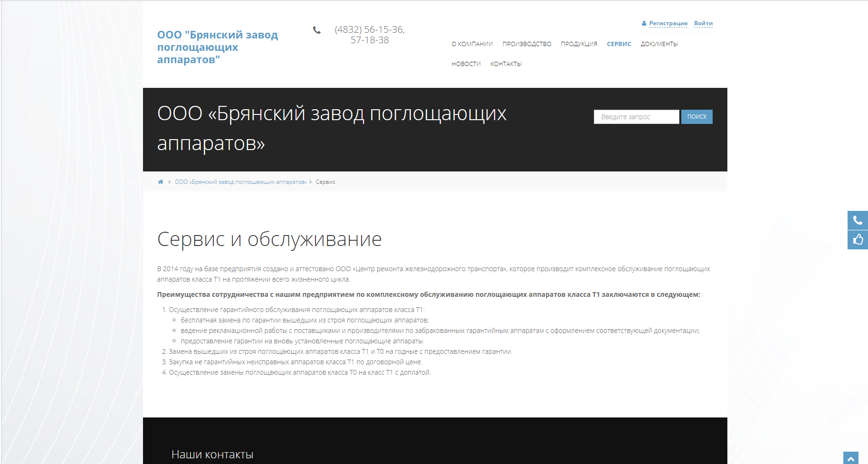868x464 pixels.
Task: Open the ДОКУМЕНТЫ menu item
Action: [659, 44]
